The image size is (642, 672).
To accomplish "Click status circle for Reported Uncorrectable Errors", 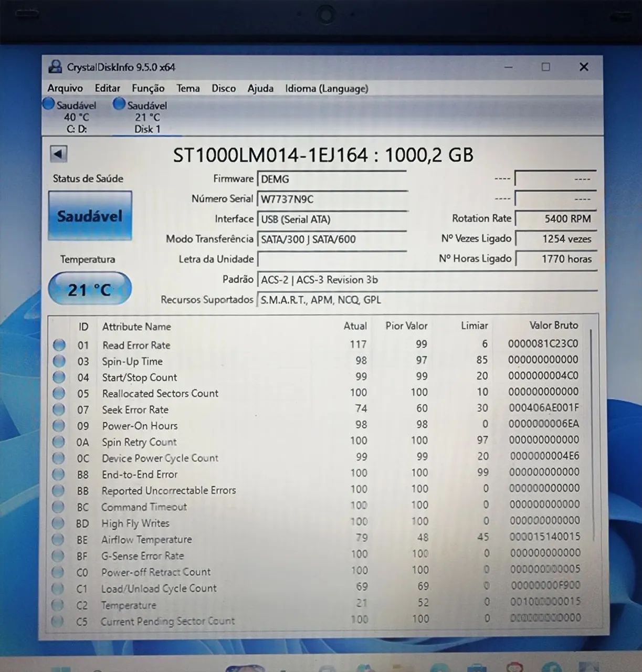I will pyautogui.click(x=59, y=491).
